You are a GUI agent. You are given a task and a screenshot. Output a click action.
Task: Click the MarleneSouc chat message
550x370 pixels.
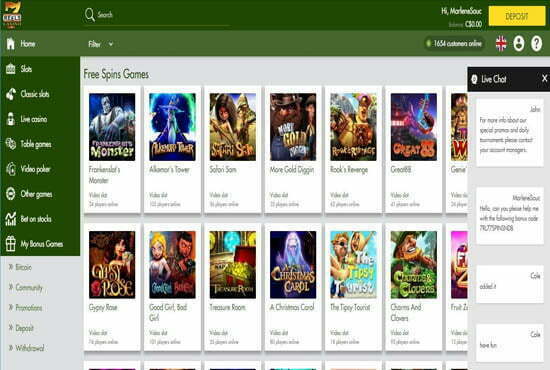click(x=509, y=216)
